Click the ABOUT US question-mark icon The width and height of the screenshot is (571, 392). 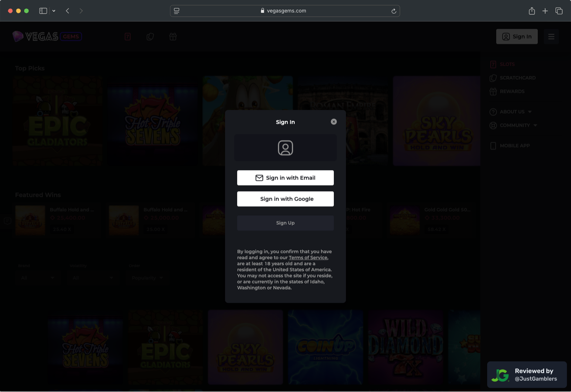(493, 112)
